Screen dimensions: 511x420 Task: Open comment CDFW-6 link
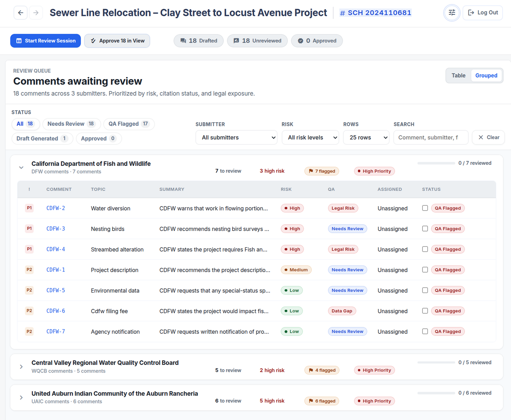pos(56,311)
